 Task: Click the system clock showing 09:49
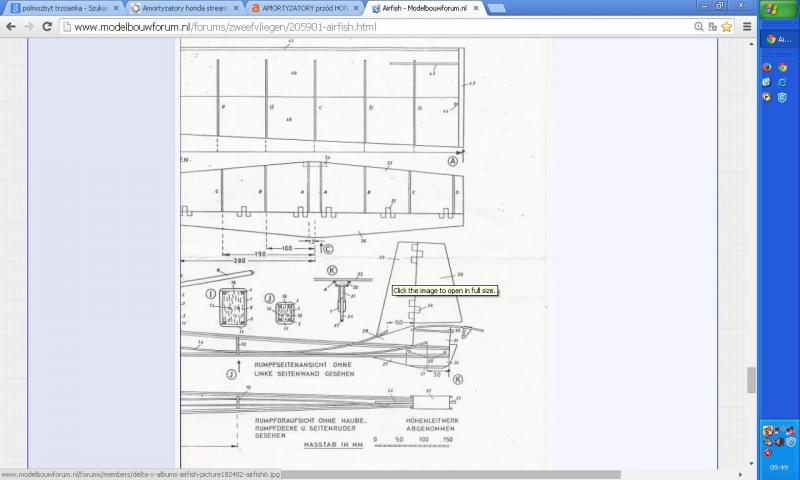(779, 467)
